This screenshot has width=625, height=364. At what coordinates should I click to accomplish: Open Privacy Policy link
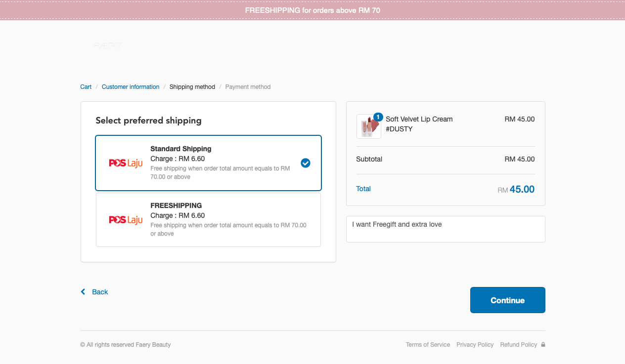(475, 345)
